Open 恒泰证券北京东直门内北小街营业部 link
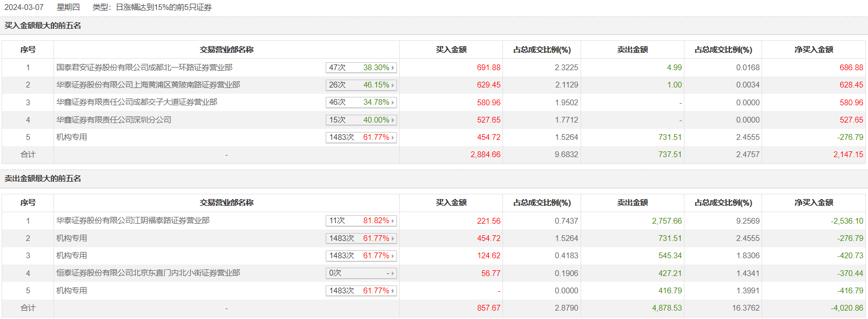The image size is (868, 319). click(x=148, y=273)
